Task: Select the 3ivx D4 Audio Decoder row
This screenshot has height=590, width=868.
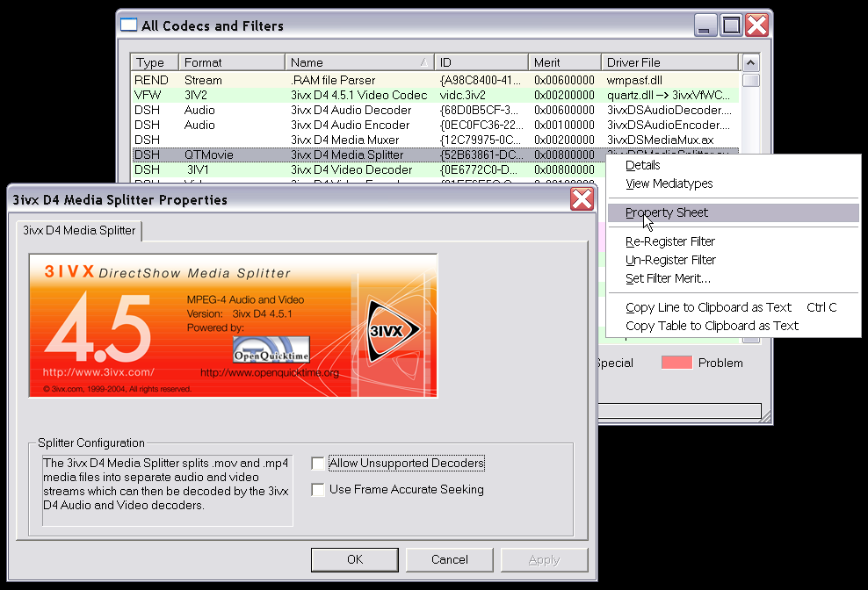Action: [435, 110]
